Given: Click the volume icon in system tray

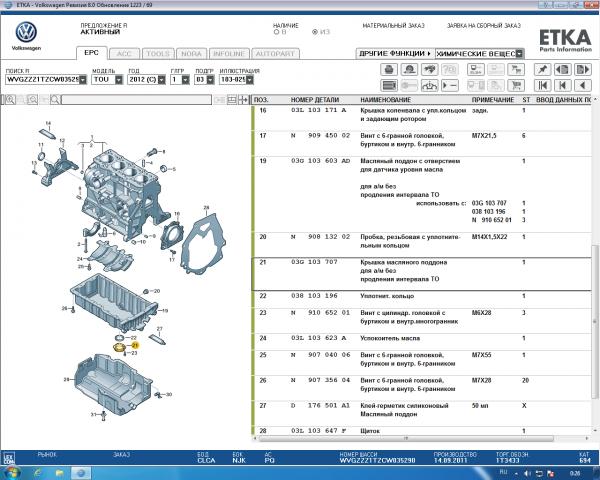Looking at the screenshot, I should (528, 473).
